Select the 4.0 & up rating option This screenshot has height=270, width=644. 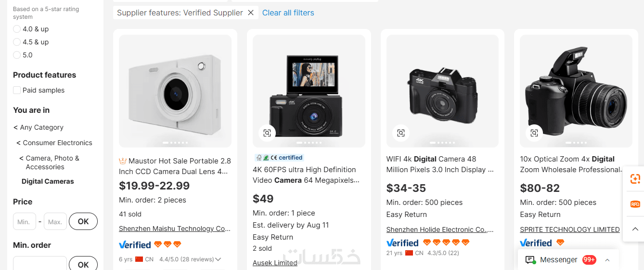pyautogui.click(x=17, y=29)
